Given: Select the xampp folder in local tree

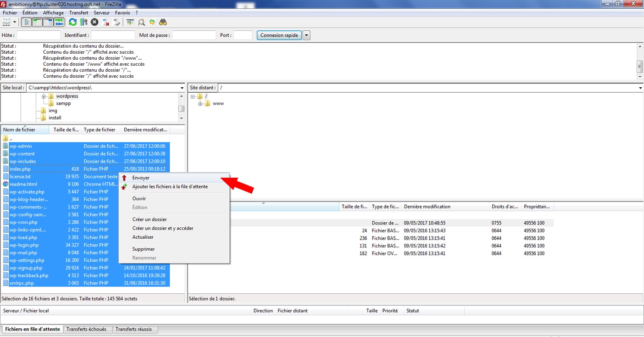Looking at the screenshot, I should tap(63, 103).
